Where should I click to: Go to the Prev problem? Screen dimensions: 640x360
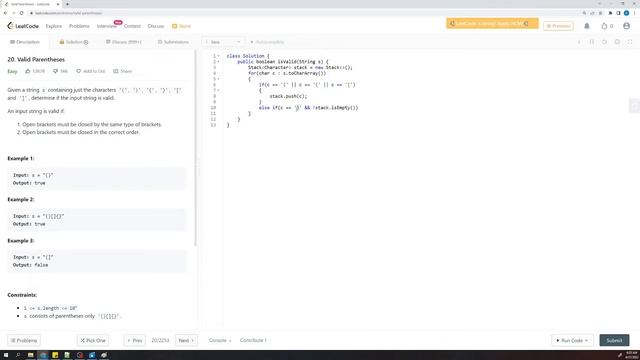134,340
